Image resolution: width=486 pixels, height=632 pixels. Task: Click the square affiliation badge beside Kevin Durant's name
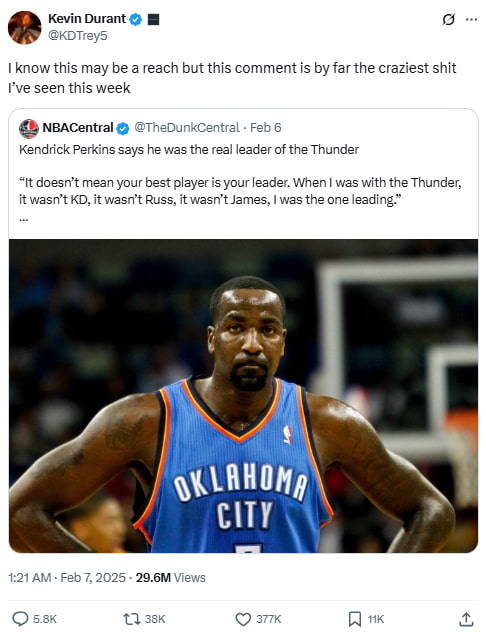154,19
